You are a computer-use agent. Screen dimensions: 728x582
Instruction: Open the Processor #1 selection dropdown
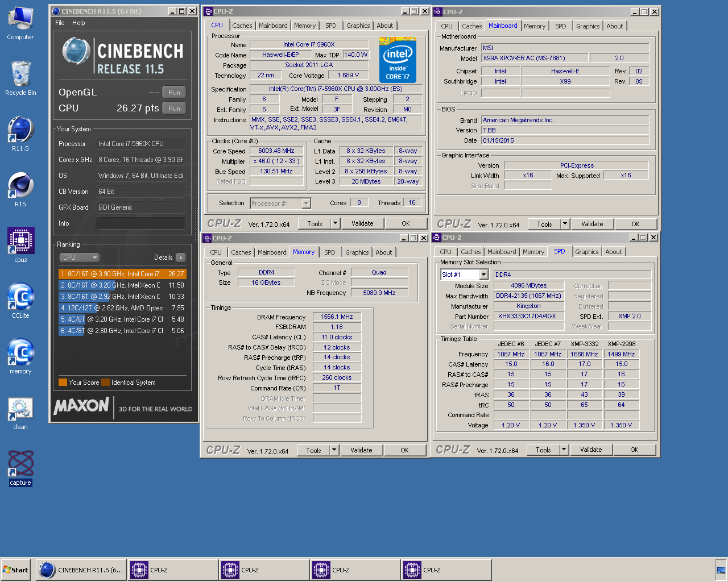pyautogui.click(x=280, y=203)
